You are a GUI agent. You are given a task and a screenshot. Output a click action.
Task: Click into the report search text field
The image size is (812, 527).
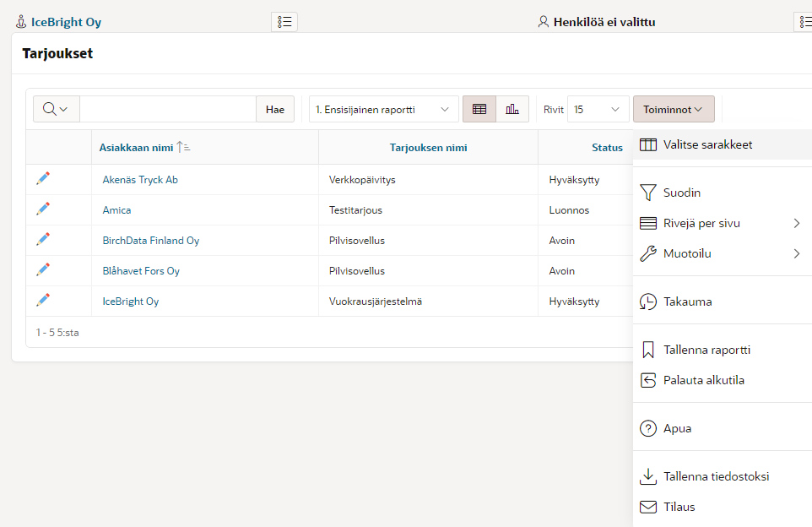(167, 109)
